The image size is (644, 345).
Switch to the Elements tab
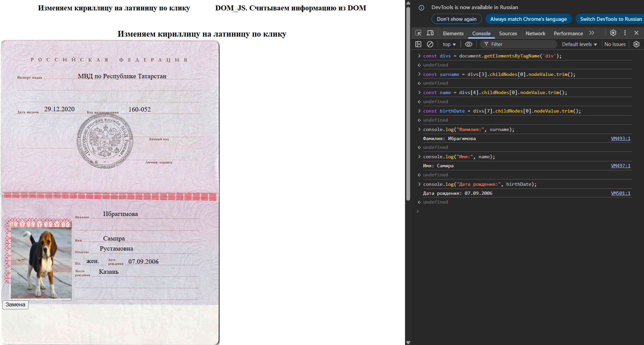point(453,34)
